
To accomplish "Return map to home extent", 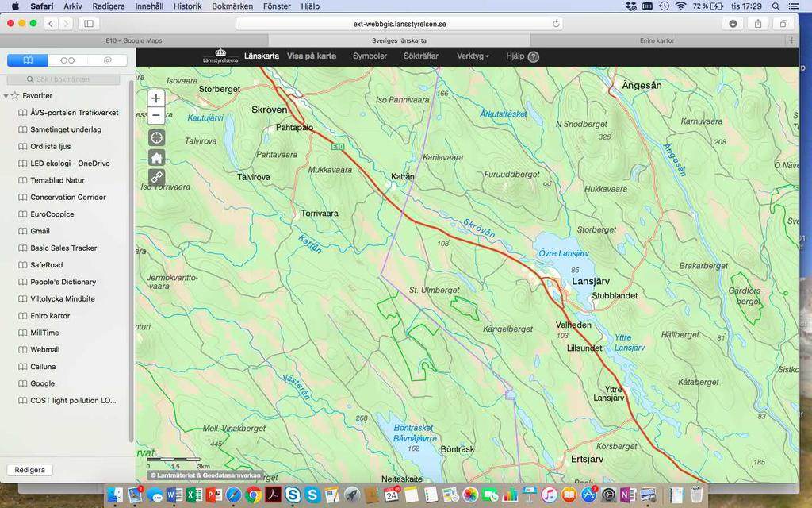I will (156, 158).
